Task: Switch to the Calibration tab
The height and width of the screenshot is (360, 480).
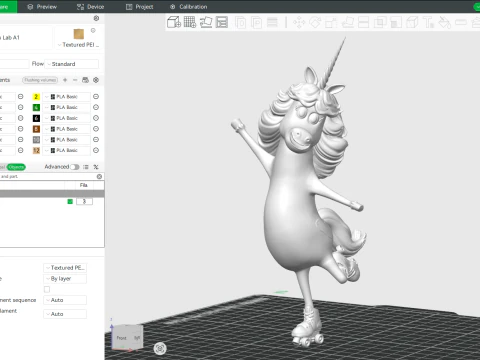Action: point(188,7)
